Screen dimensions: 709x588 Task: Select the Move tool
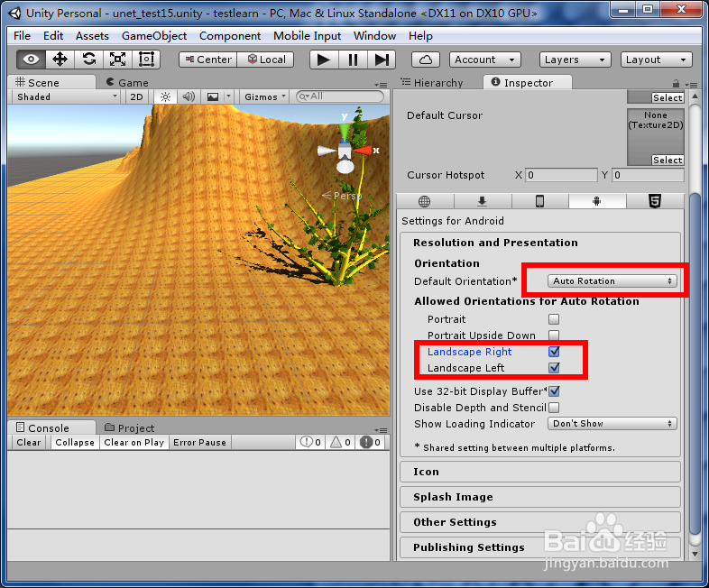click(x=60, y=60)
